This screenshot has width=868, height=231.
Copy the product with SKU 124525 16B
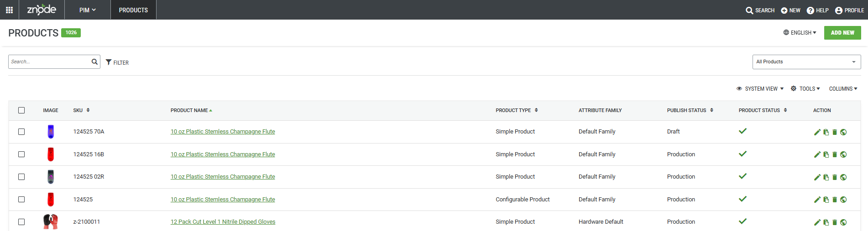click(826, 155)
